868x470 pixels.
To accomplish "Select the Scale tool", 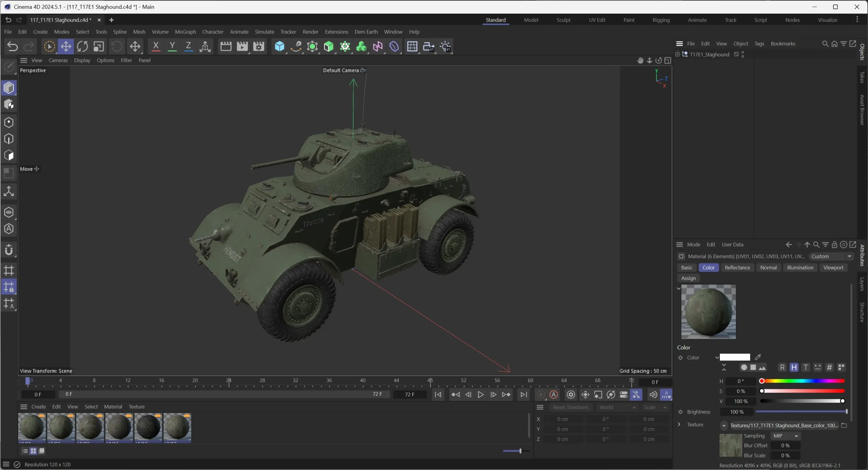I will [x=98, y=46].
